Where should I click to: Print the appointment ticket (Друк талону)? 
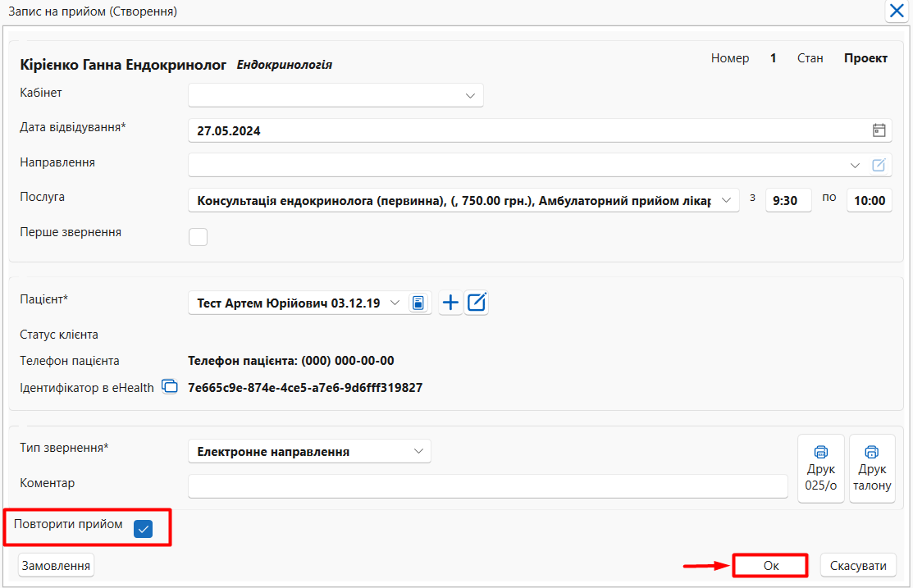point(872,468)
